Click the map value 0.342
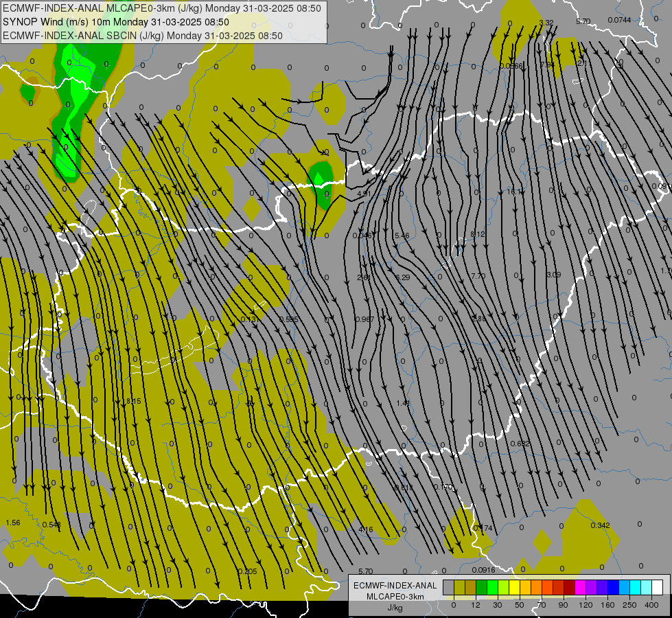Screen dimensions: 672x618 (x=600, y=525)
